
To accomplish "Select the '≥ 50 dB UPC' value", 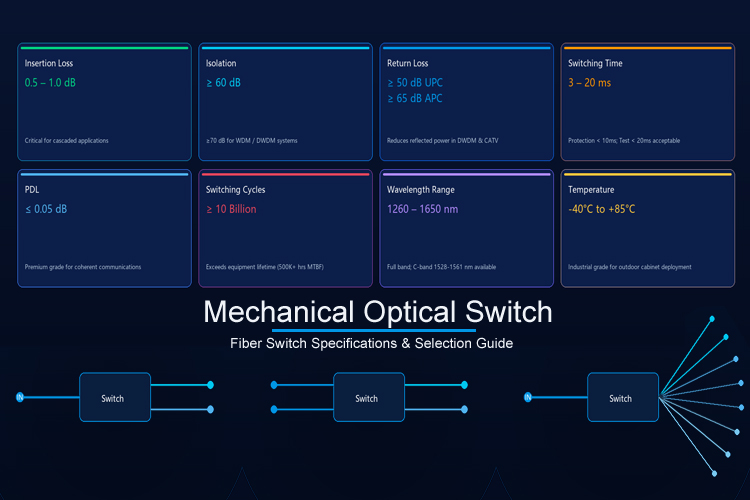I will click(415, 83).
